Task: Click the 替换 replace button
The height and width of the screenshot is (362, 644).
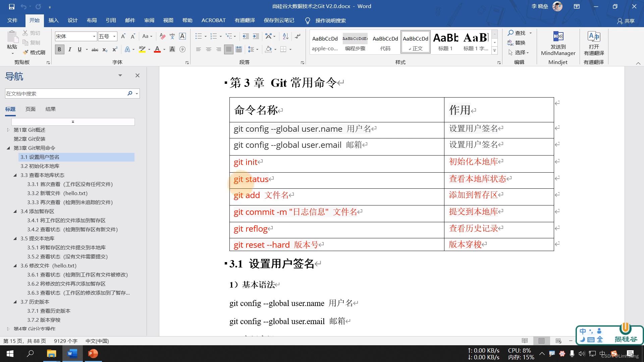Action: tap(517, 43)
